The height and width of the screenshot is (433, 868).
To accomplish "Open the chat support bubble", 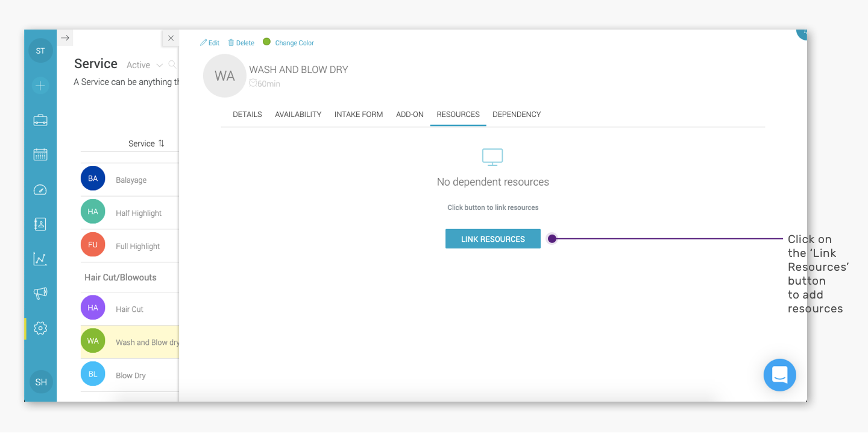I will click(779, 375).
